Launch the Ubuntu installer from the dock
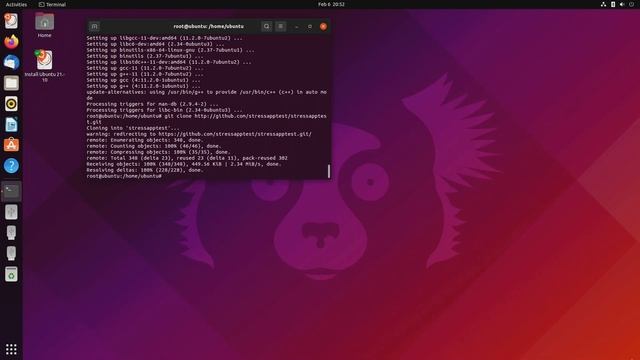 tap(11, 21)
